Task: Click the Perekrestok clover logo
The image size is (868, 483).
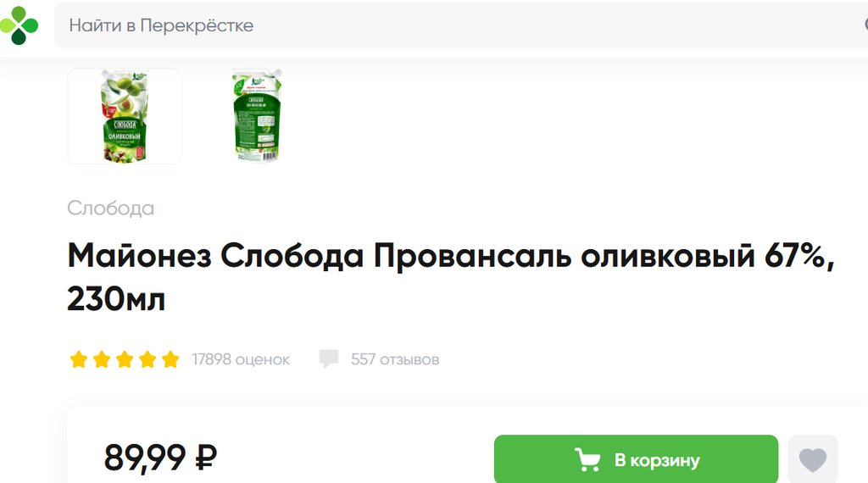Action: (19, 25)
